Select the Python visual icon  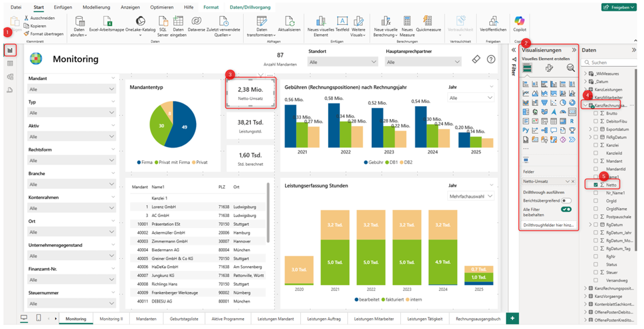point(526,130)
